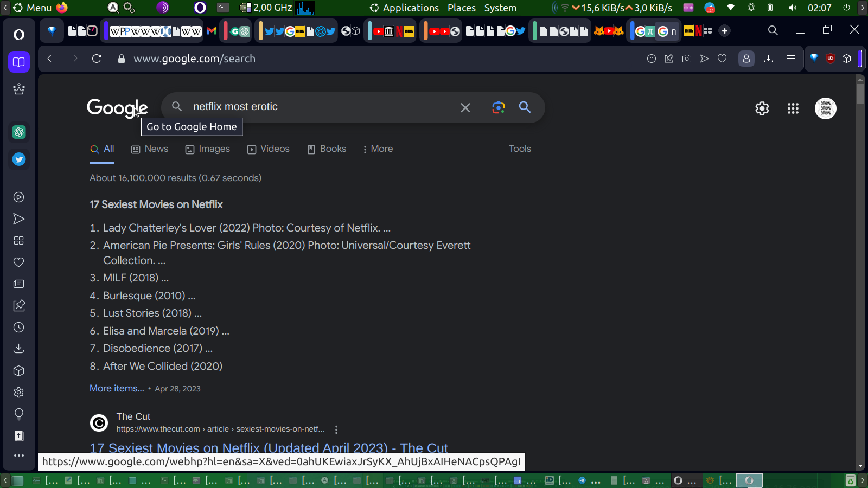
Task: Open the volume control in system tray
Action: (x=793, y=8)
